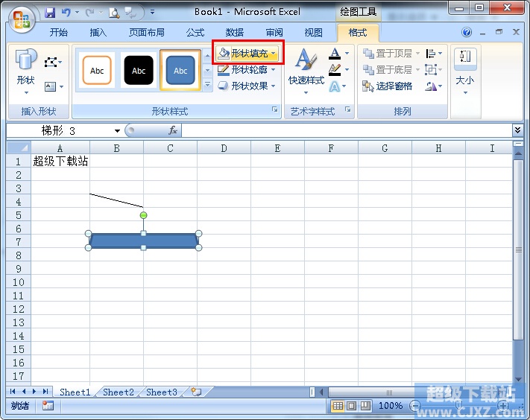Viewport: 530px width, 420px height.
Task: Apply the black Abc shape style
Action: [139, 70]
